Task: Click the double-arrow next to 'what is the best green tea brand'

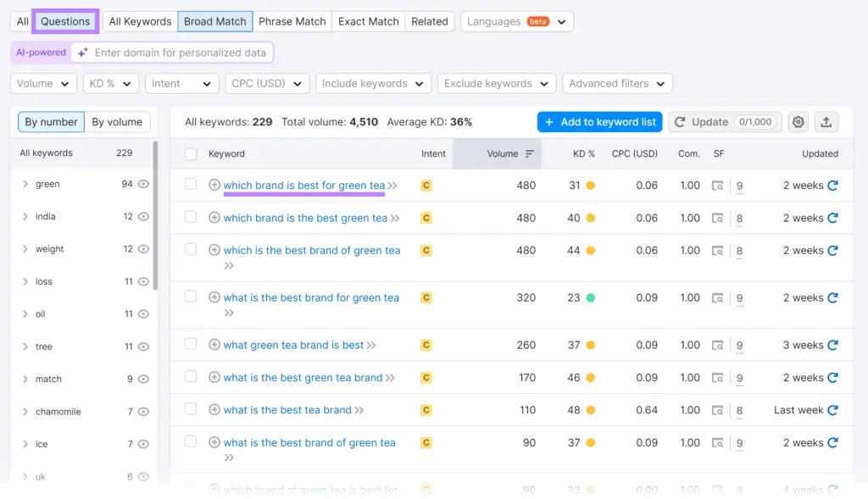Action: click(x=391, y=378)
